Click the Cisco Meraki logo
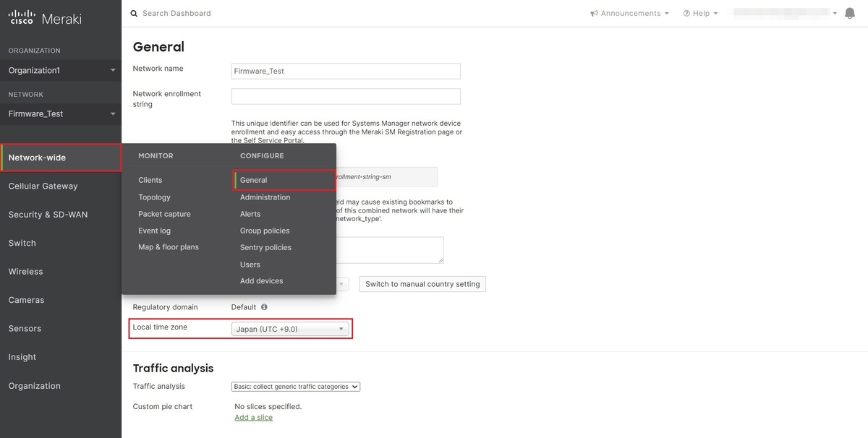 pyautogui.click(x=43, y=17)
